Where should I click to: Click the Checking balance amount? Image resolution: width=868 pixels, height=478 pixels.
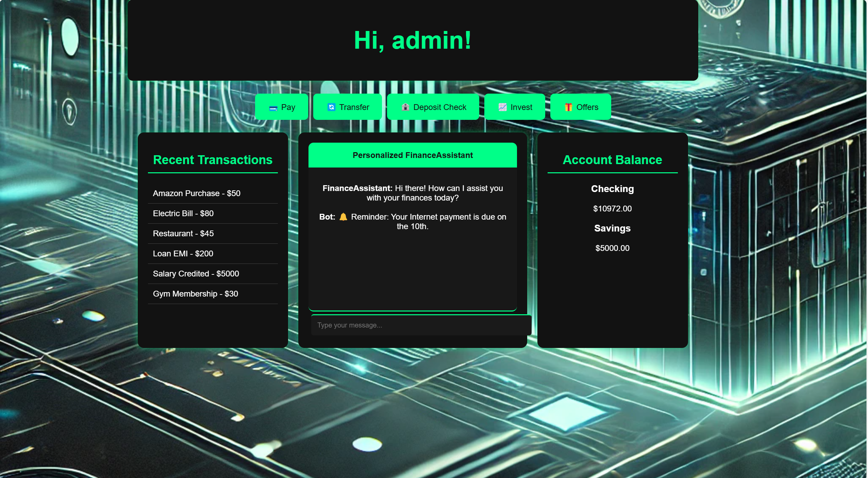tap(612, 209)
